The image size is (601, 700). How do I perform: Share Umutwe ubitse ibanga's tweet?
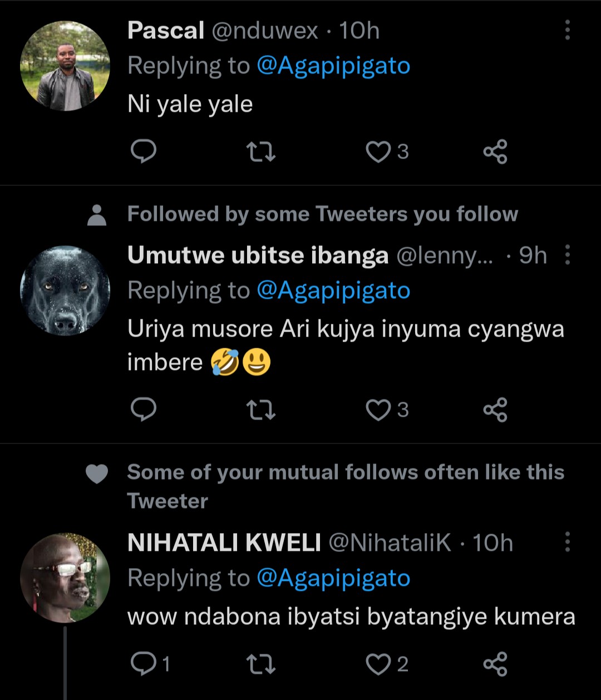tap(495, 410)
